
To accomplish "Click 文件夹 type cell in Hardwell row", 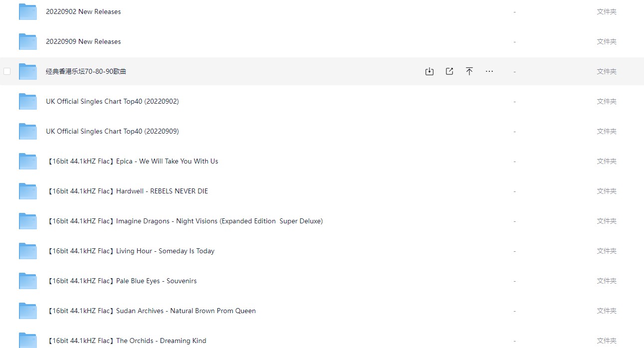I will point(607,191).
